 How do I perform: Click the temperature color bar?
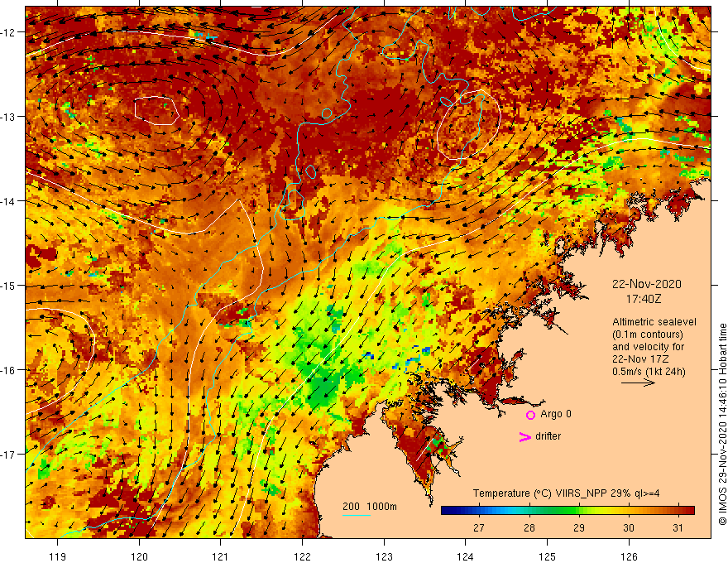[568, 511]
